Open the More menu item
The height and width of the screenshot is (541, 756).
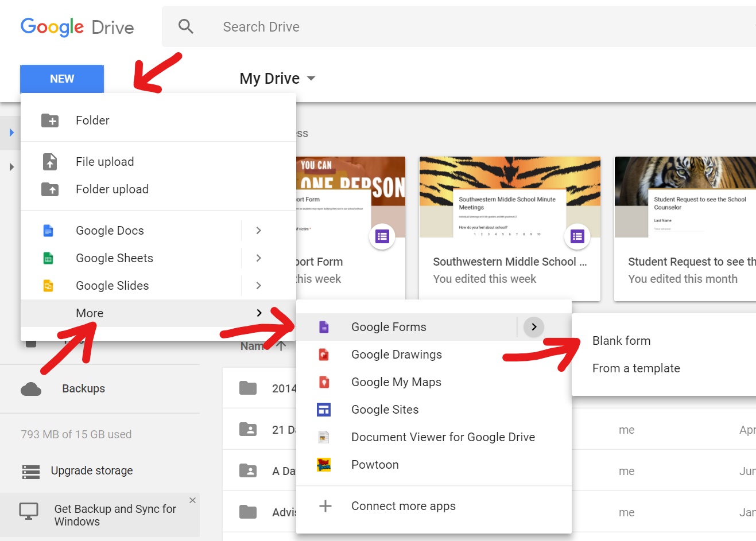pos(158,313)
